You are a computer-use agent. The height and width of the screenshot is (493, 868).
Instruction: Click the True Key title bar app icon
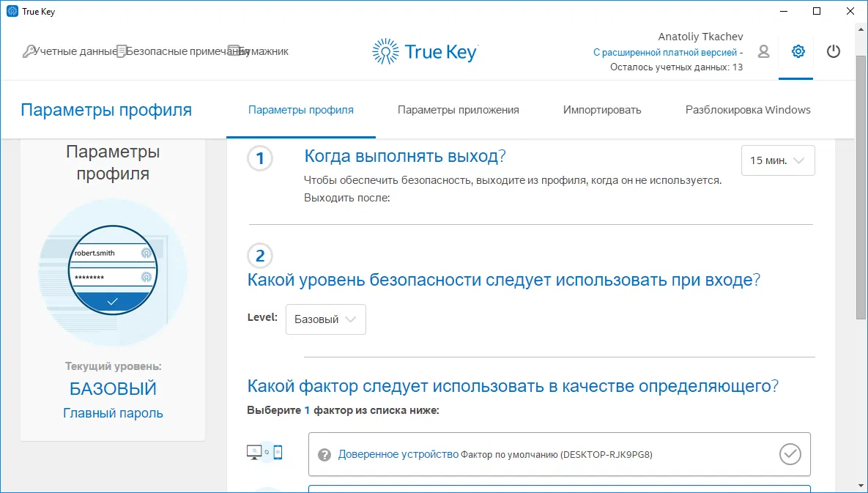(x=12, y=11)
